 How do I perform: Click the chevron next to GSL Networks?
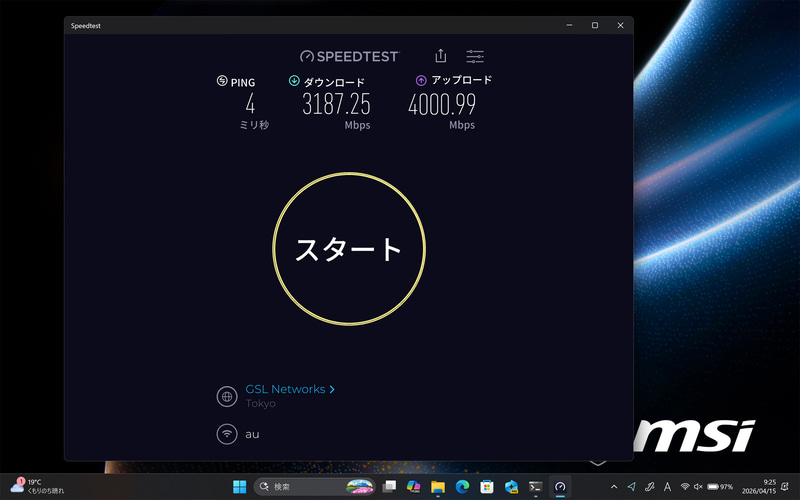pos(332,389)
